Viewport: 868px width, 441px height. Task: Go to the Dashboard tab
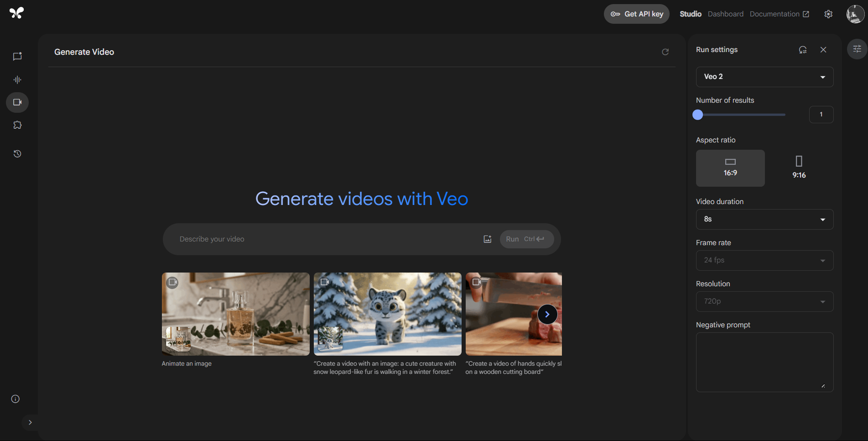(x=725, y=14)
